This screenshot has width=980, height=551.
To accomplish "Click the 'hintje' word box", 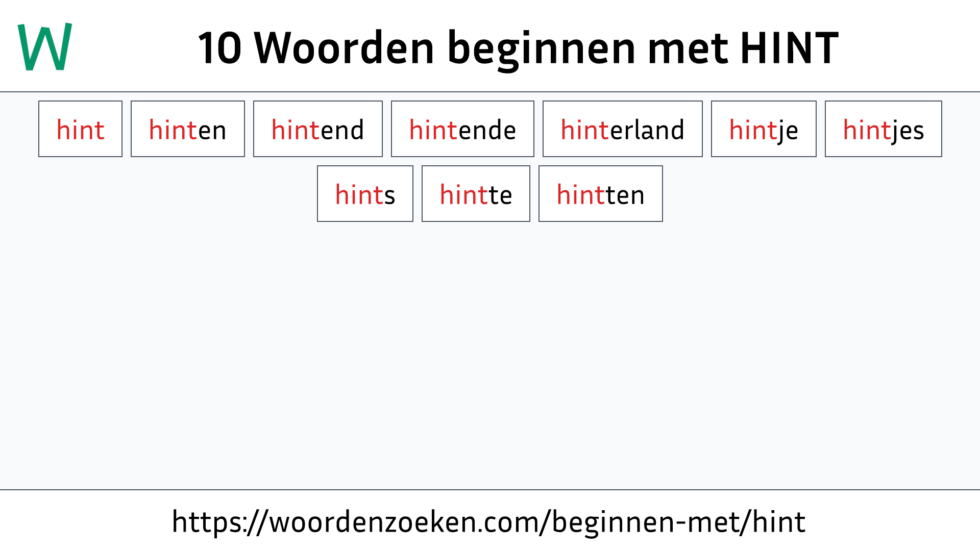I will [x=763, y=129].
